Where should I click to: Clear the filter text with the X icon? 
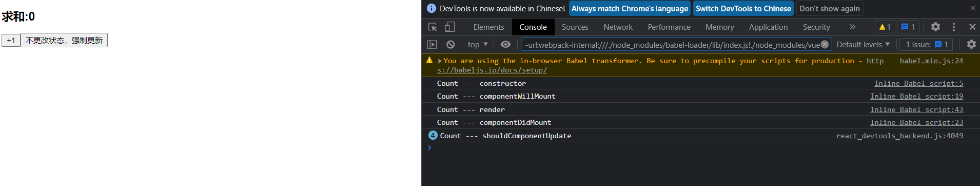click(825, 45)
